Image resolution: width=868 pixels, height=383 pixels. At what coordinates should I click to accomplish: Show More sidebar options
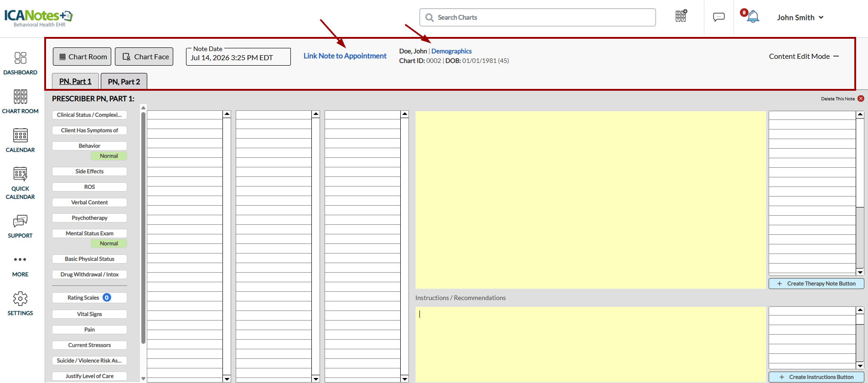20,266
